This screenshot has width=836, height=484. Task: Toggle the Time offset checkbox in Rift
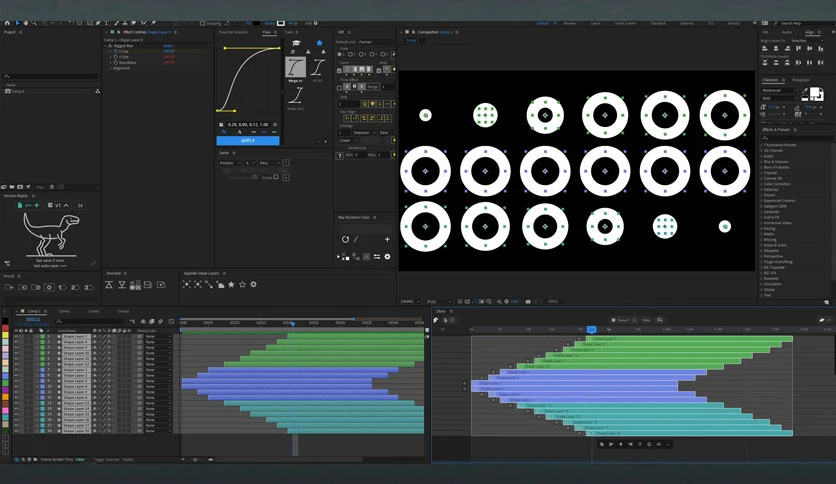tap(339, 87)
